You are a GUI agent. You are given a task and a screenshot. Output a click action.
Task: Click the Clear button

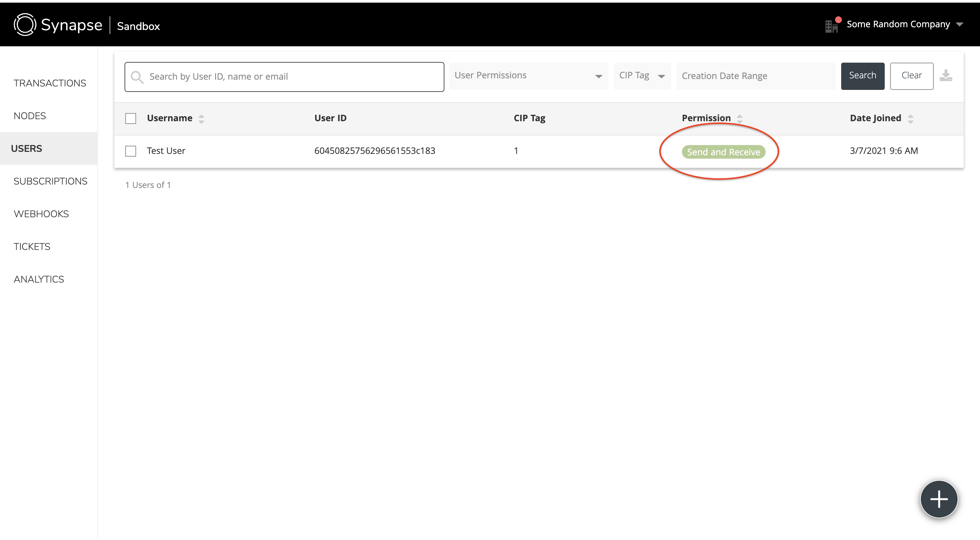point(912,76)
